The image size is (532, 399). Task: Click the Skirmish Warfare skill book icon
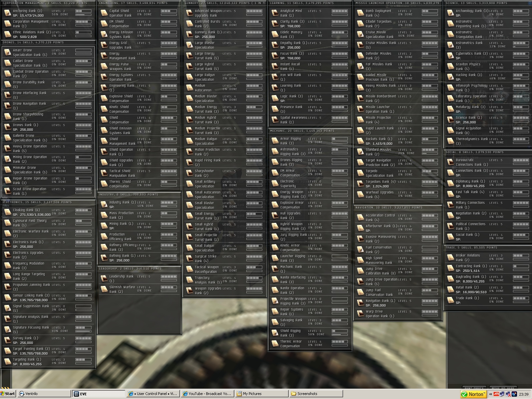click(x=104, y=289)
